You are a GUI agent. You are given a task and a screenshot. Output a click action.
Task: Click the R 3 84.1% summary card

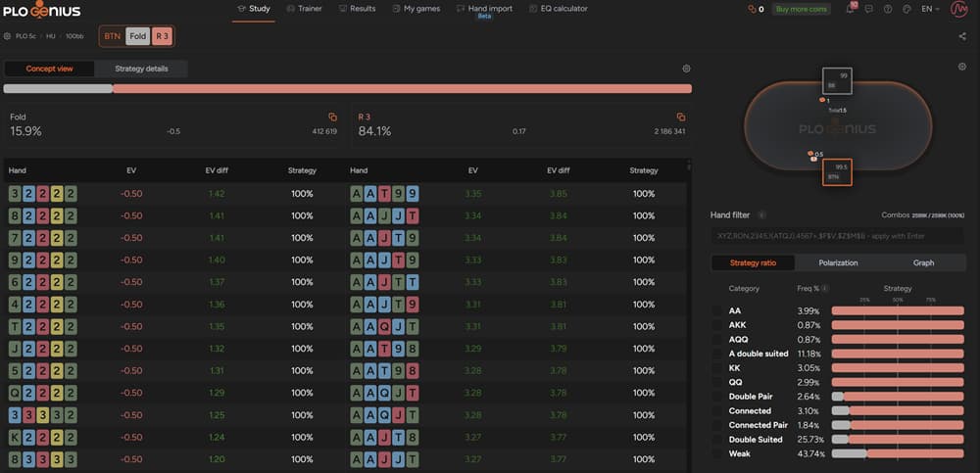[x=521, y=125]
